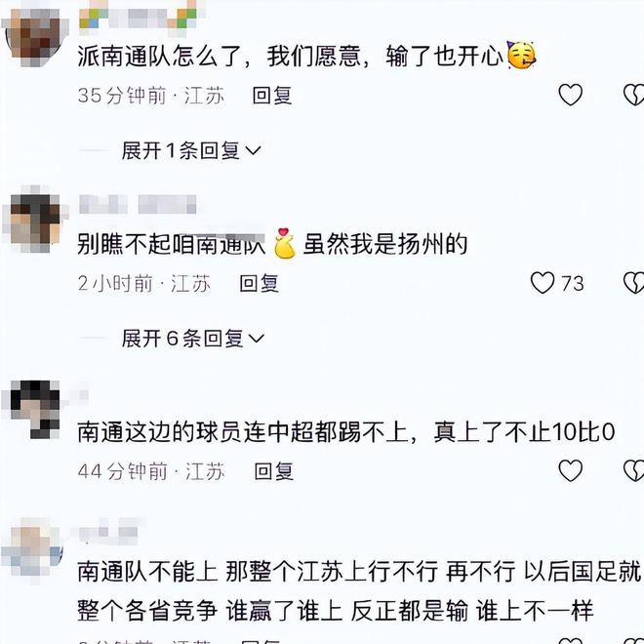Click the finger heart emoji in second comment
The image size is (644, 644).
pos(284,243)
